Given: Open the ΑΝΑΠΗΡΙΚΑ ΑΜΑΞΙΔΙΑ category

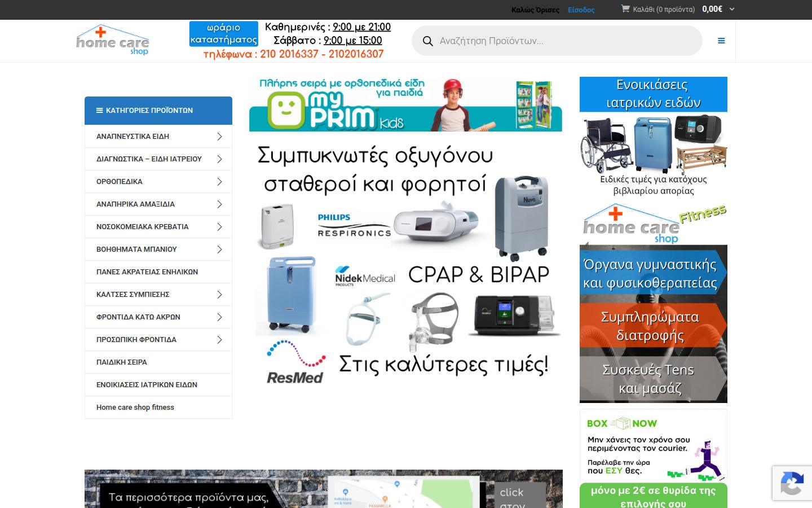Looking at the screenshot, I should click(135, 204).
